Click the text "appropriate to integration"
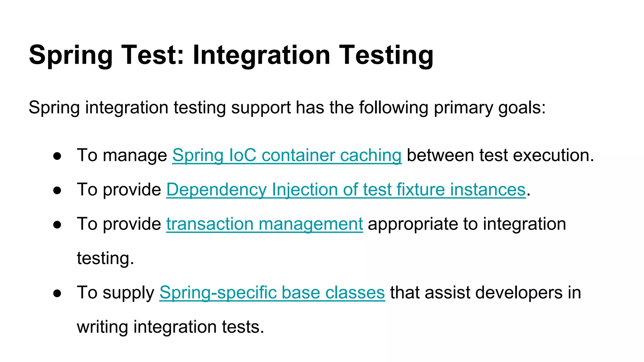The image size is (644, 362). 467,224
